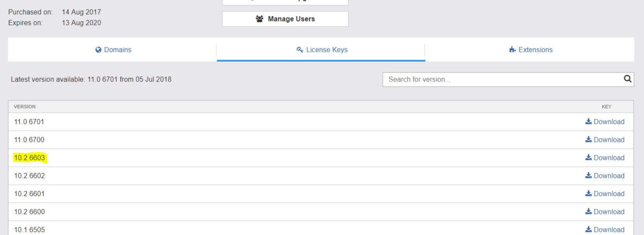The width and height of the screenshot is (644, 235).
Task: Click the expiry date 13 Aug 2020
Action: click(81, 23)
